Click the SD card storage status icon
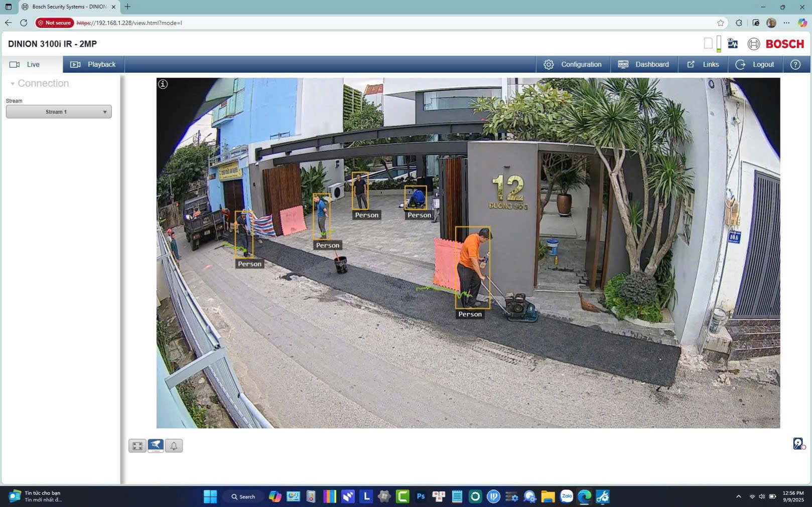 coord(708,44)
